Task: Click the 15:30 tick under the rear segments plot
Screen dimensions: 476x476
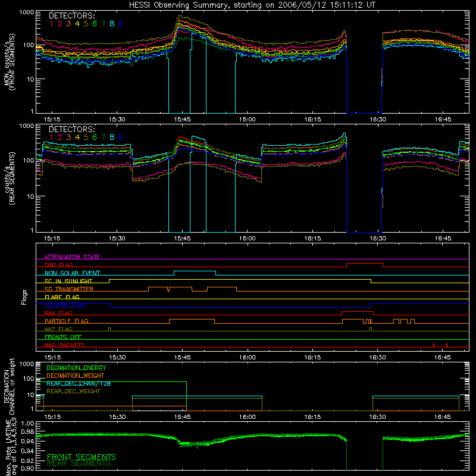Action: pyautogui.click(x=117, y=239)
